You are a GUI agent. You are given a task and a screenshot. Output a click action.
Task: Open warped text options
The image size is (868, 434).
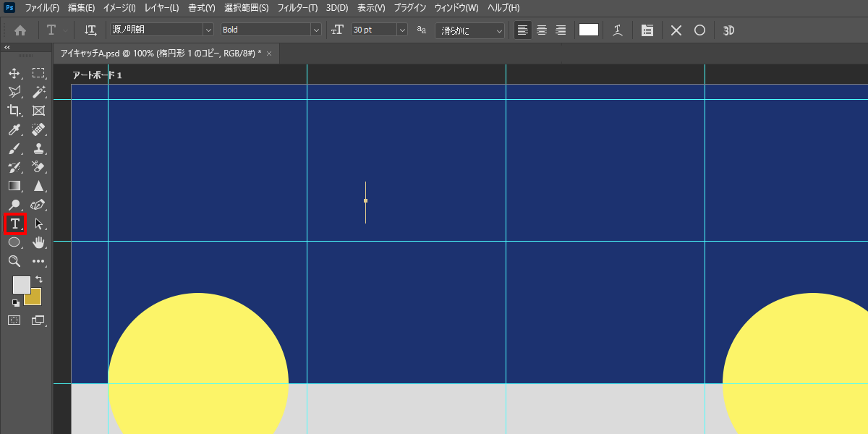tap(617, 30)
